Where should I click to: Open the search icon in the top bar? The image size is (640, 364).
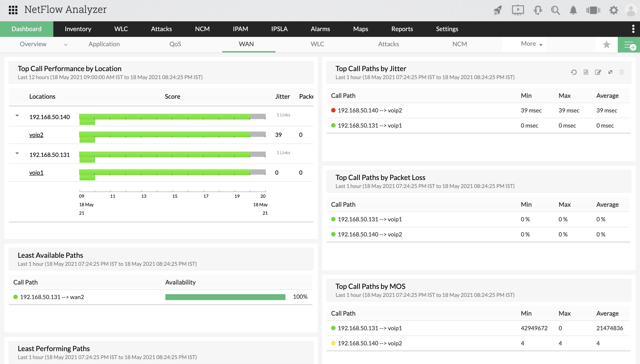(556, 10)
